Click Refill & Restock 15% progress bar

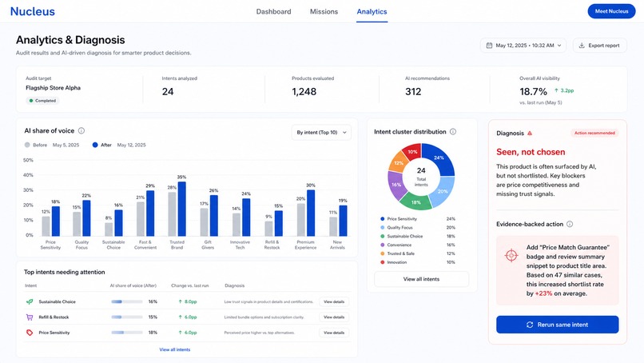pyautogui.click(x=127, y=317)
